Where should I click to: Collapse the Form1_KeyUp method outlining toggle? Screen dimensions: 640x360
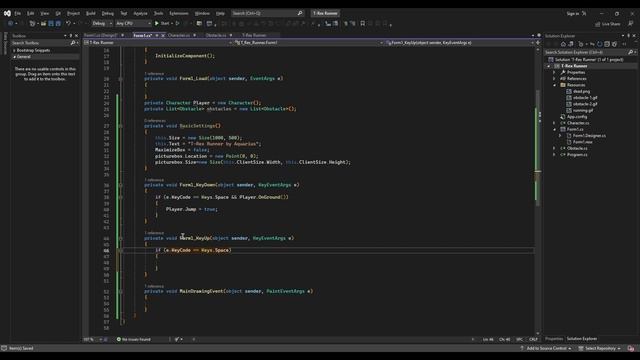120,238
